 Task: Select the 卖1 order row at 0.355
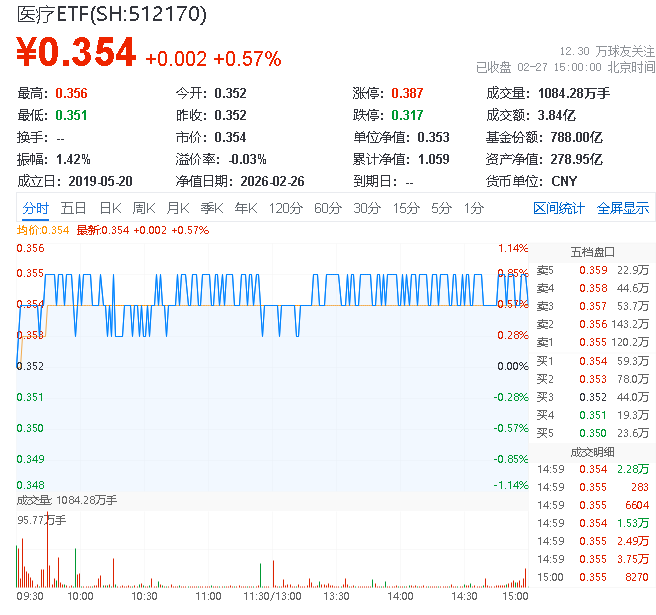591,342
